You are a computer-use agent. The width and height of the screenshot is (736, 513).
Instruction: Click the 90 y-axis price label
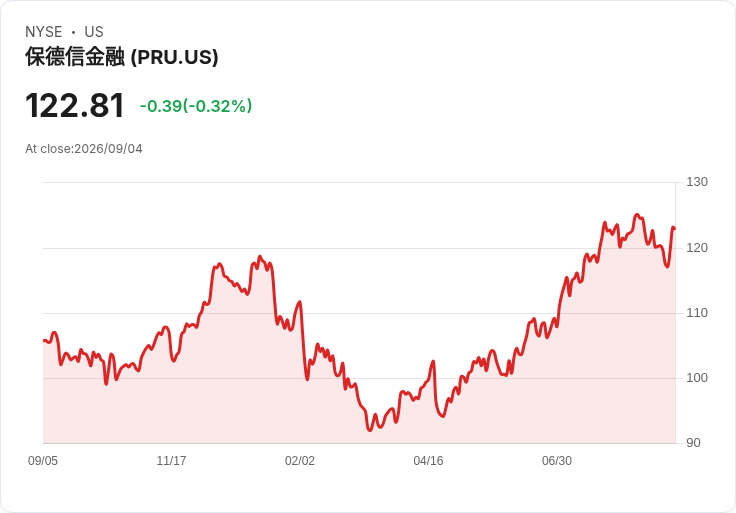[693, 443]
